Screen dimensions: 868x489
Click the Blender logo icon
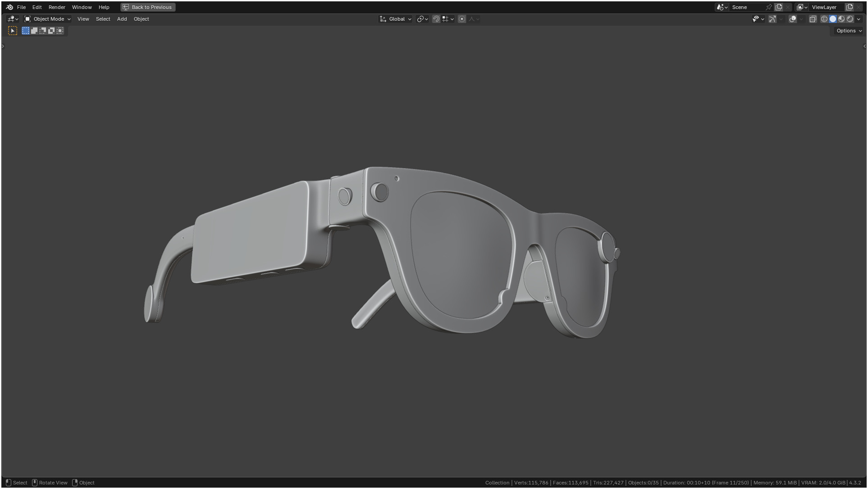click(9, 7)
